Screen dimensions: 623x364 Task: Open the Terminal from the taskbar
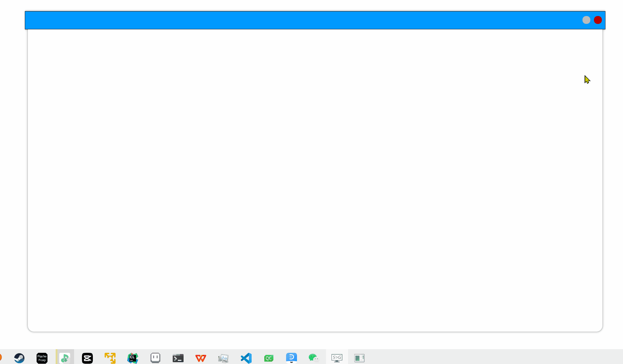pos(178,358)
